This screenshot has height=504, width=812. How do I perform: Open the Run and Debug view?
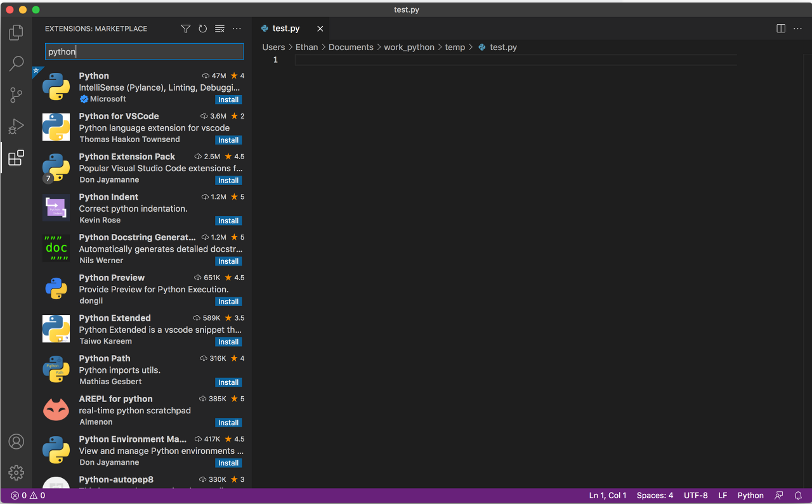(16, 127)
